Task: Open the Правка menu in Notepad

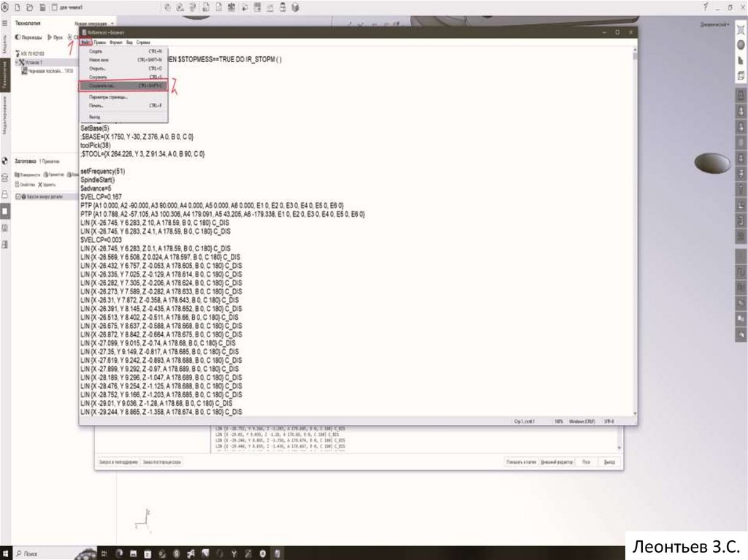Action: 100,42
